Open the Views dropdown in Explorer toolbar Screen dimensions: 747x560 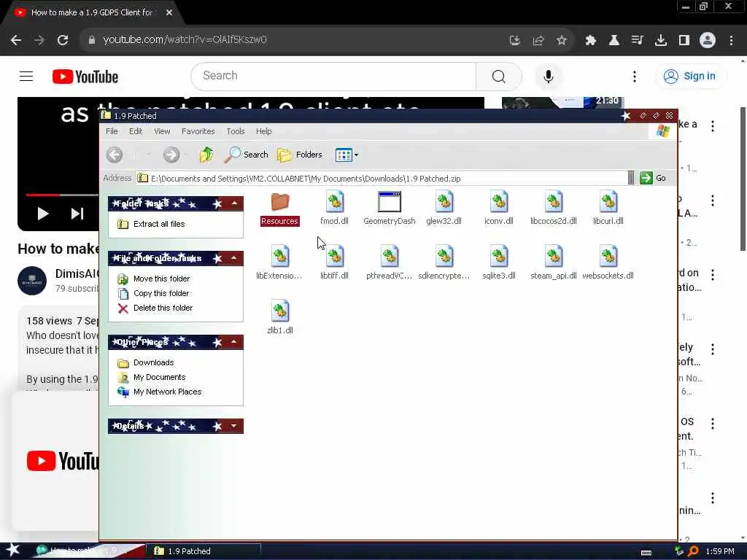[347, 155]
